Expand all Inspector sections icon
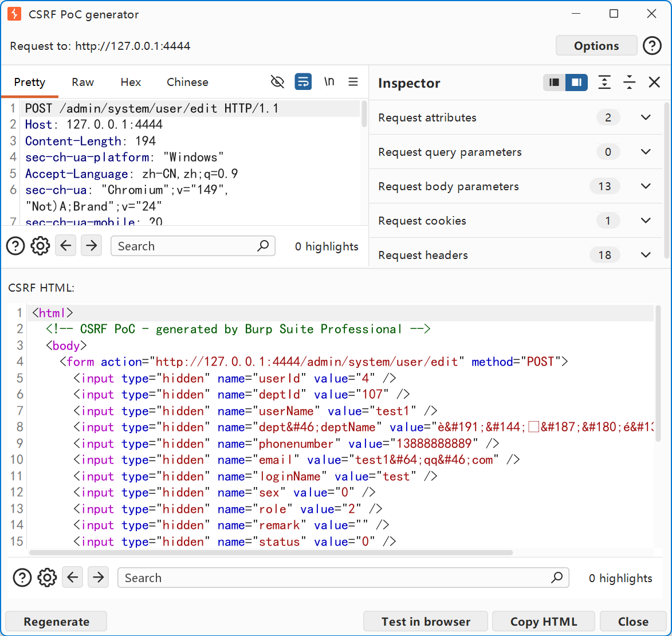 pos(604,83)
